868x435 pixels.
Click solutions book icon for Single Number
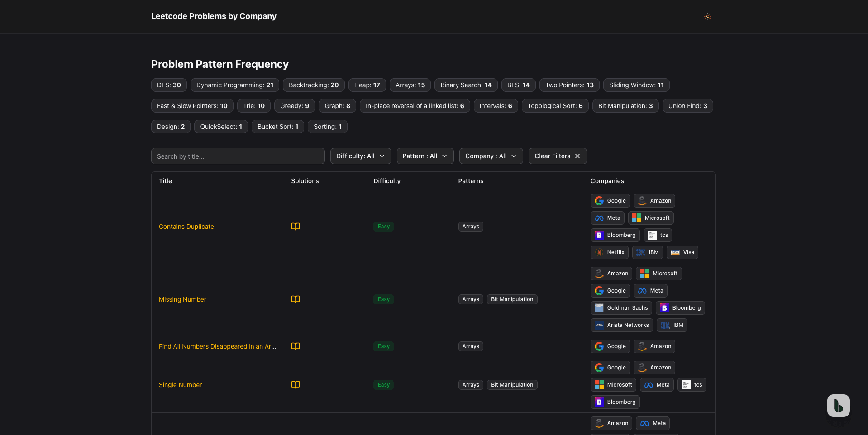point(295,385)
